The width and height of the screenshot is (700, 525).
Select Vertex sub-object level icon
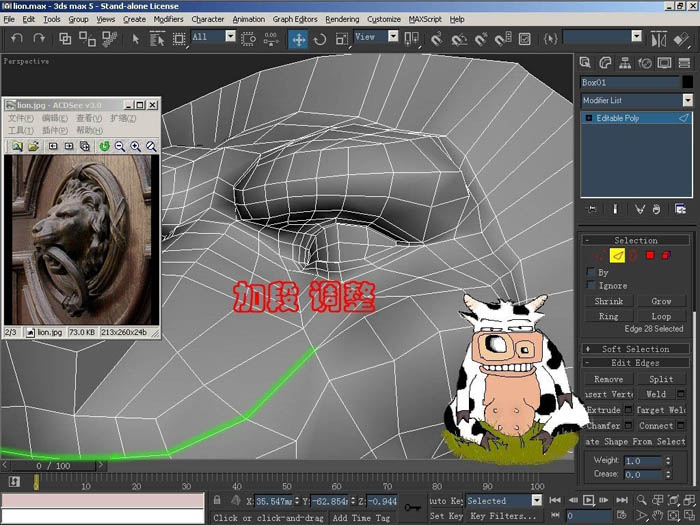tap(598, 256)
